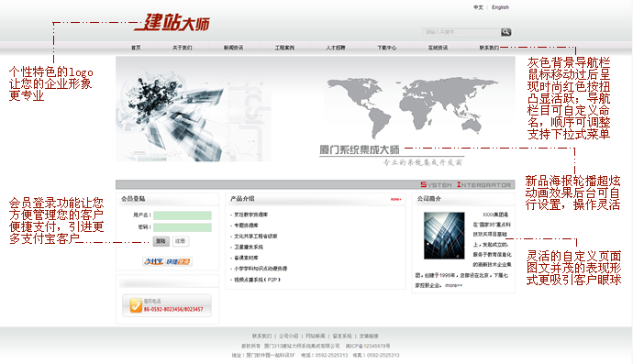This screenshot has width=633, height=364.
Task: Open the 下载中心 nav item
Action: [x=387, y=48]
